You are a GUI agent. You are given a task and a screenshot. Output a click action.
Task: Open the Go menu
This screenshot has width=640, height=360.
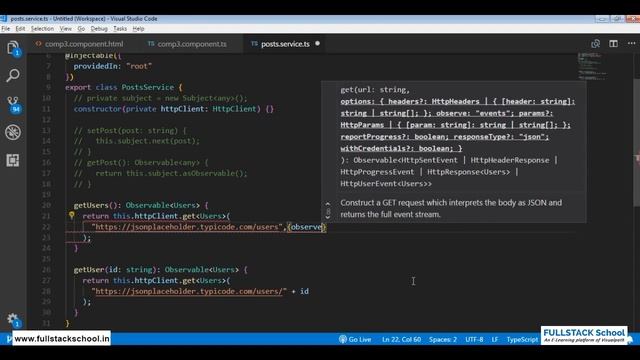click(81, 29)
